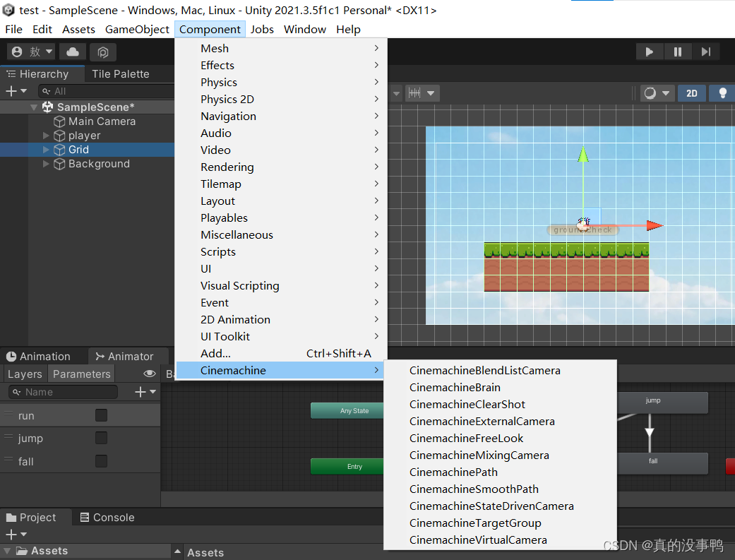This screenshot has height=560, width=735.
Task: Click the Pause button in toolbar
Action: 678,52
